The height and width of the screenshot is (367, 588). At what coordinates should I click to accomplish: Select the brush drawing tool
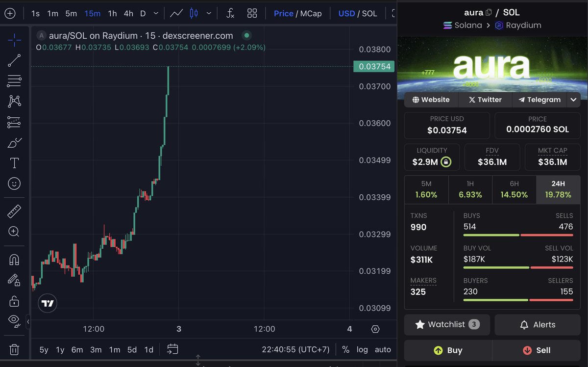(x=14, y=142)
